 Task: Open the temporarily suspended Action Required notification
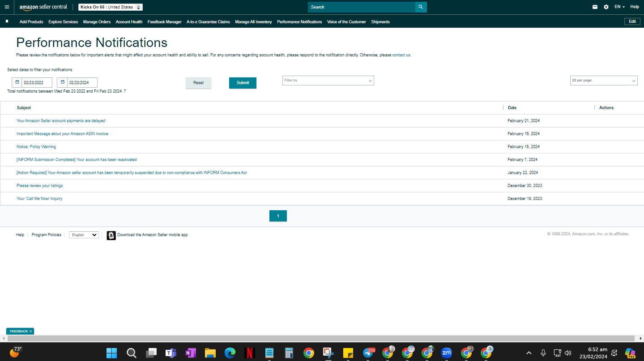132,173
